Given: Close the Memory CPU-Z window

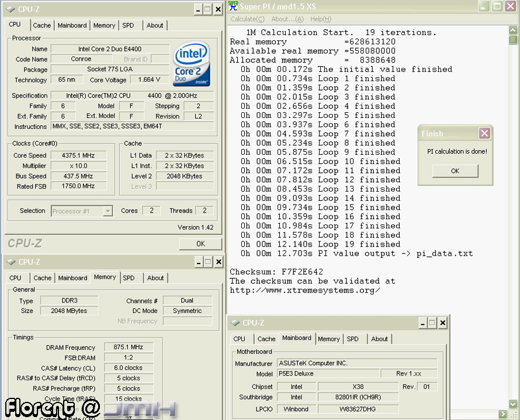Looking at the screenshot, I should point(219,262).
